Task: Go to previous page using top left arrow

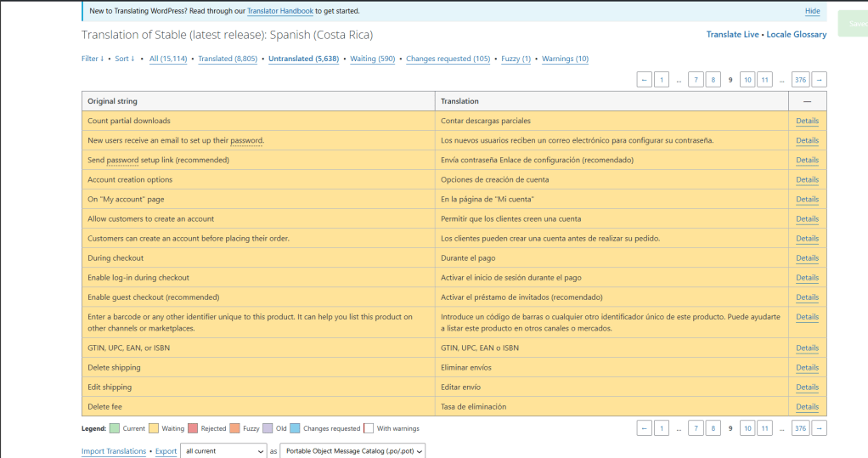Action: pos(644,80)
